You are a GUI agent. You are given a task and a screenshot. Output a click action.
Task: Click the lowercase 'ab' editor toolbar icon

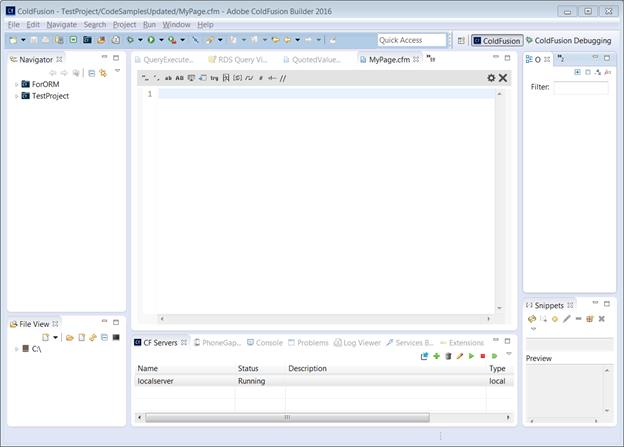[x=168, y=78]
